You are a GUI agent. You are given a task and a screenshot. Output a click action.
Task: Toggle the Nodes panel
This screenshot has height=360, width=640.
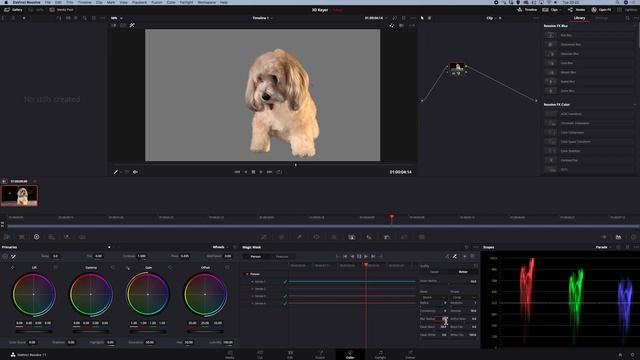tap(576, 10)
